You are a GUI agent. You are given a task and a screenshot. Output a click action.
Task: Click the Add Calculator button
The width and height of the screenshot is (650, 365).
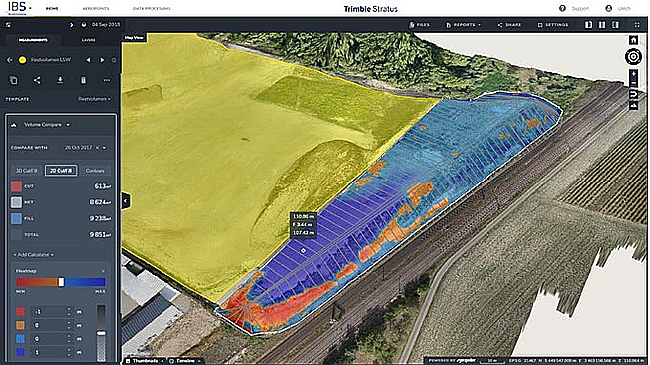34,255
